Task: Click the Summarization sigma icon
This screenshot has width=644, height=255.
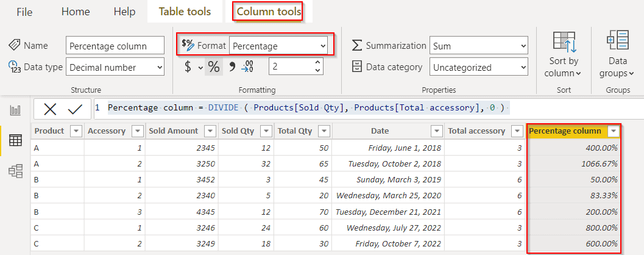Action: [x=357, y=46]
